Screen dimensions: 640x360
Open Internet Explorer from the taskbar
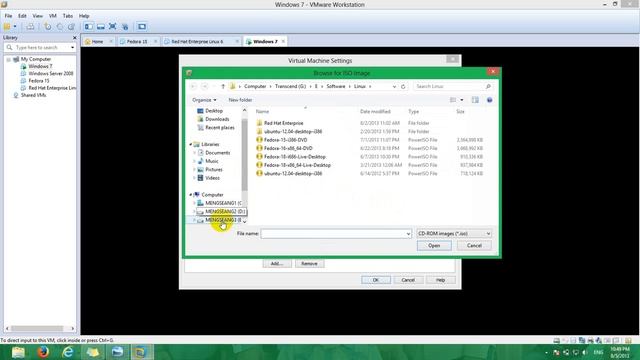[67, 352]
